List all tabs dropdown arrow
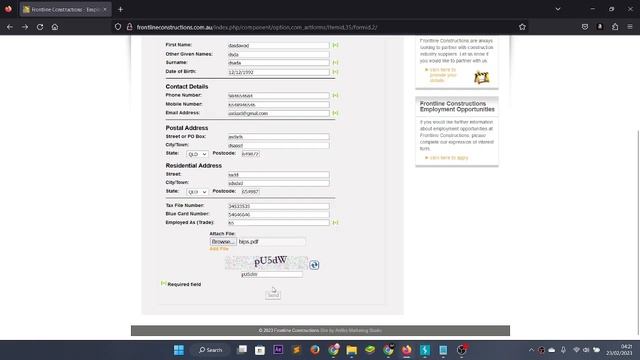The width and height of the screenshot is (640, 360). [x=558, y=9]
